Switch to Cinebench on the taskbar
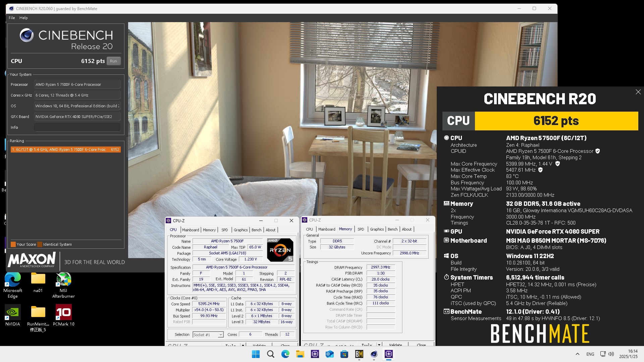The height and width of the screenshot is (362, 644). coord(374,354)
